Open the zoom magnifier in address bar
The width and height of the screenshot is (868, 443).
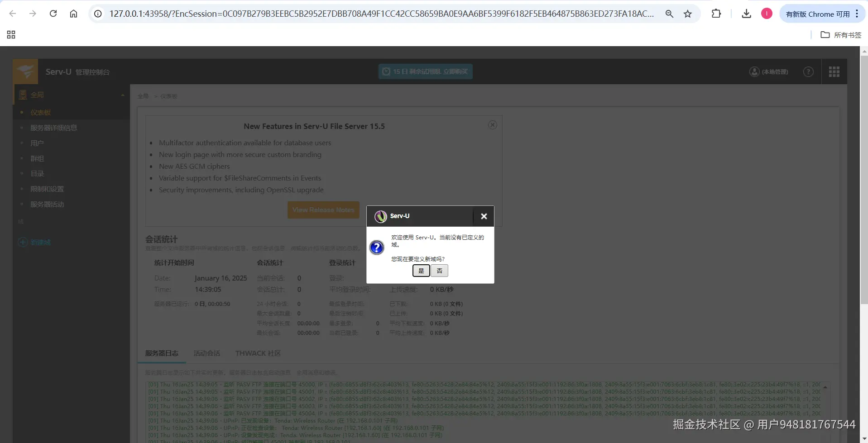(x=669, y=14)
